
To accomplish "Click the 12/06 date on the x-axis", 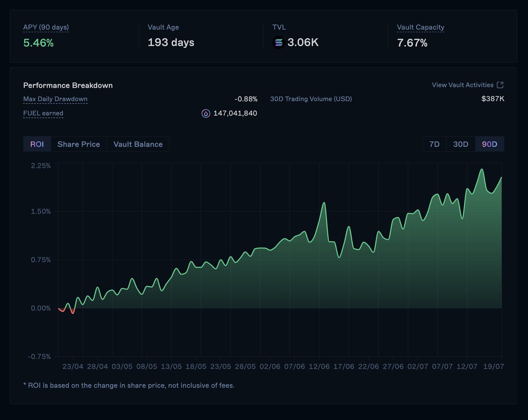I will (319, 367).
